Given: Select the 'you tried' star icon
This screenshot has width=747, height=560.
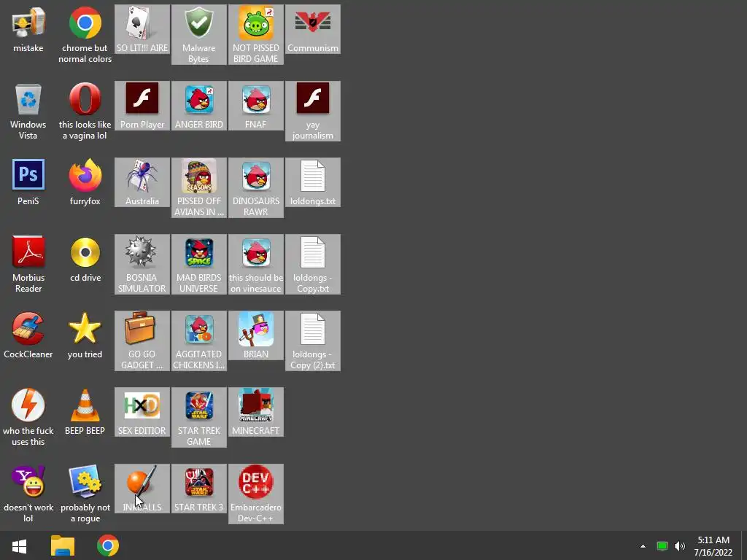Looking at the screenshot, I should [x=85, y=335].
